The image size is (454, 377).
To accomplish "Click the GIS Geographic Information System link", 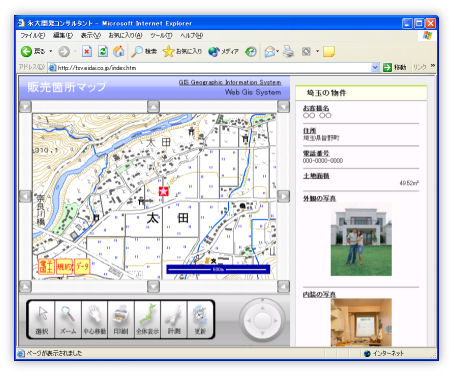I will point(230,82).
